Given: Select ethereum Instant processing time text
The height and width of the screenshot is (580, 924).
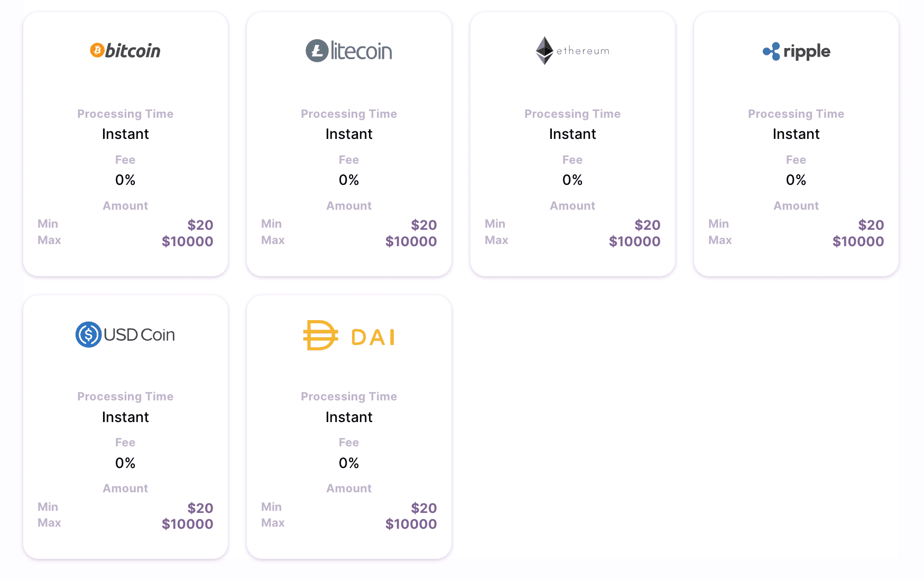Looking at the screenshot, I should 572,134.
